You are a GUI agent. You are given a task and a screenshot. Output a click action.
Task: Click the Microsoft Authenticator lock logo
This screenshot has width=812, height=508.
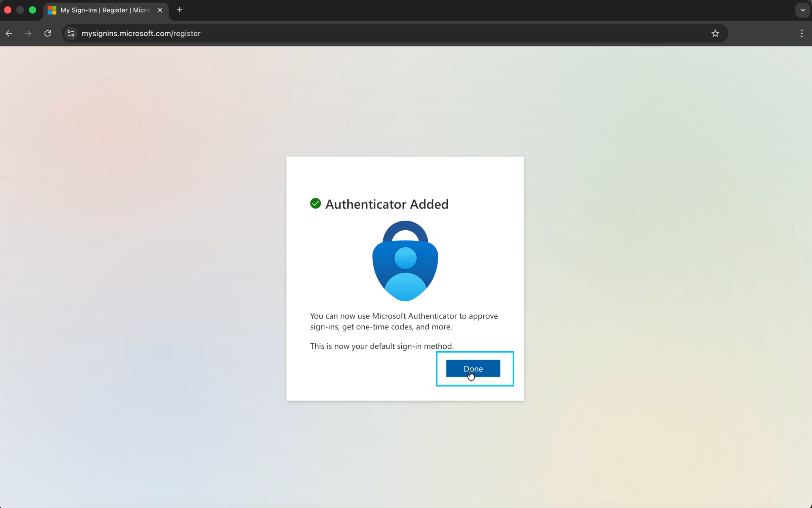[404, 261]
